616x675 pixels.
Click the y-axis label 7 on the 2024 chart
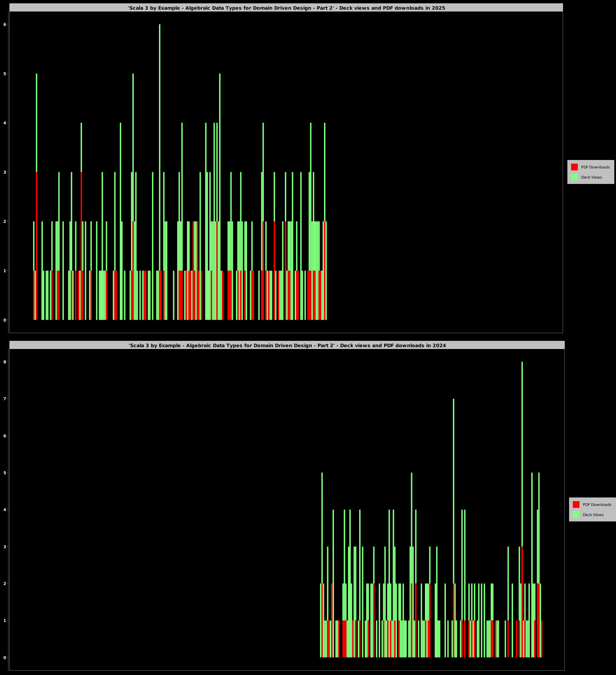(x=5, y=399)
